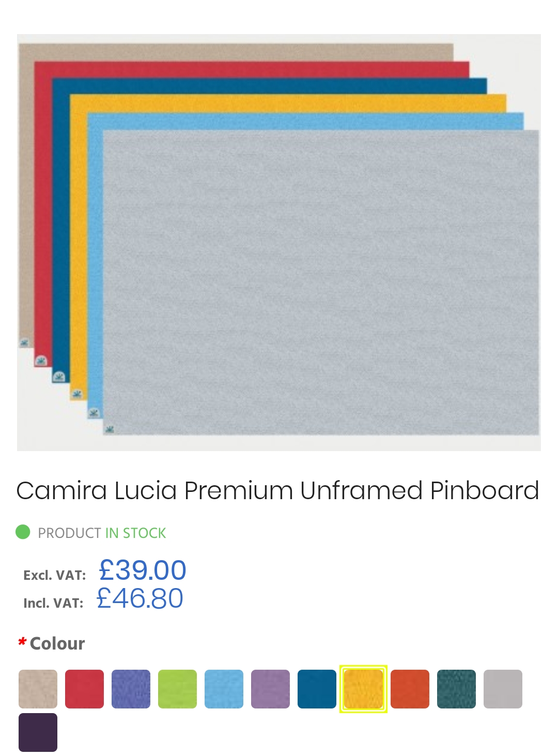
Task: Select the beige colour swatch
Action: [x=38, y=689]
